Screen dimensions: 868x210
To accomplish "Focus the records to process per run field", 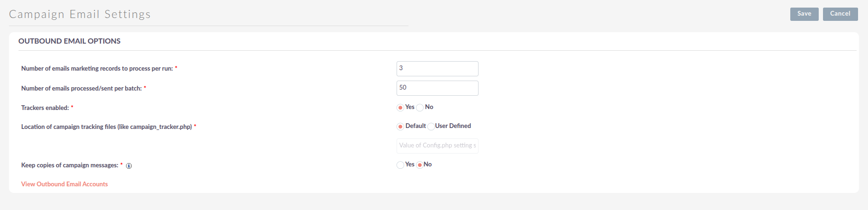I will pos(437,68).
